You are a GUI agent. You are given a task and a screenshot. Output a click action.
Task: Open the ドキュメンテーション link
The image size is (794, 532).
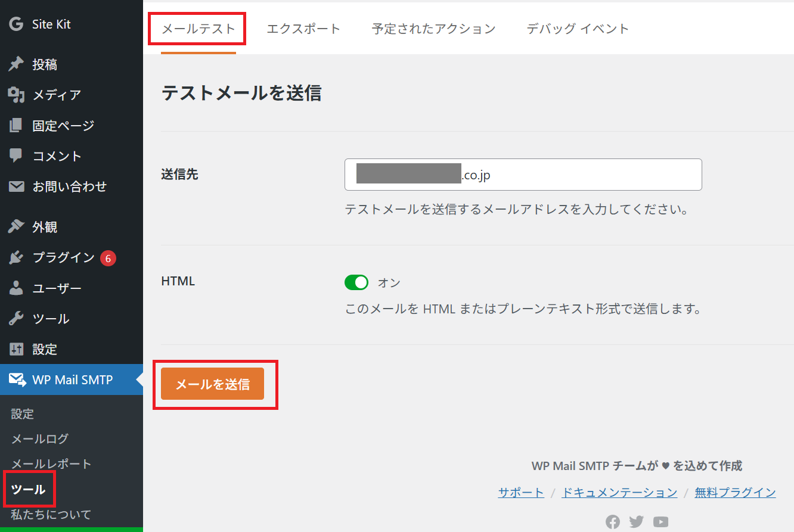tap(619, 492)
